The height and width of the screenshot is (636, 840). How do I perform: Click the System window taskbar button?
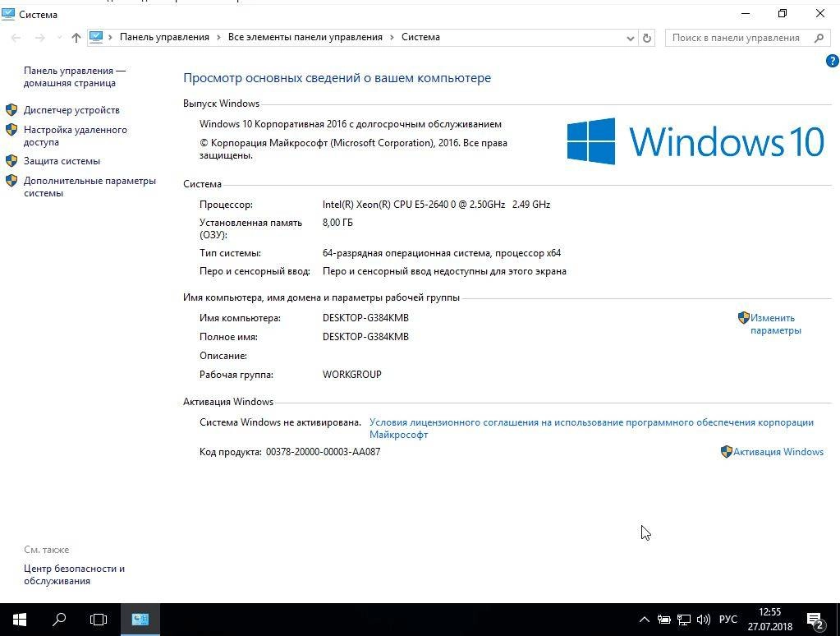140,620
